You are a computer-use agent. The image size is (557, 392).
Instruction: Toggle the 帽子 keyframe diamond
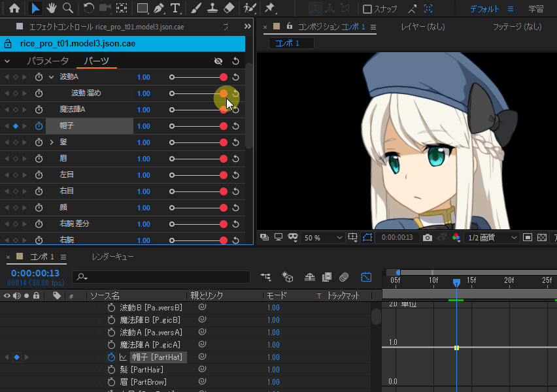click(x=16, y=126)
